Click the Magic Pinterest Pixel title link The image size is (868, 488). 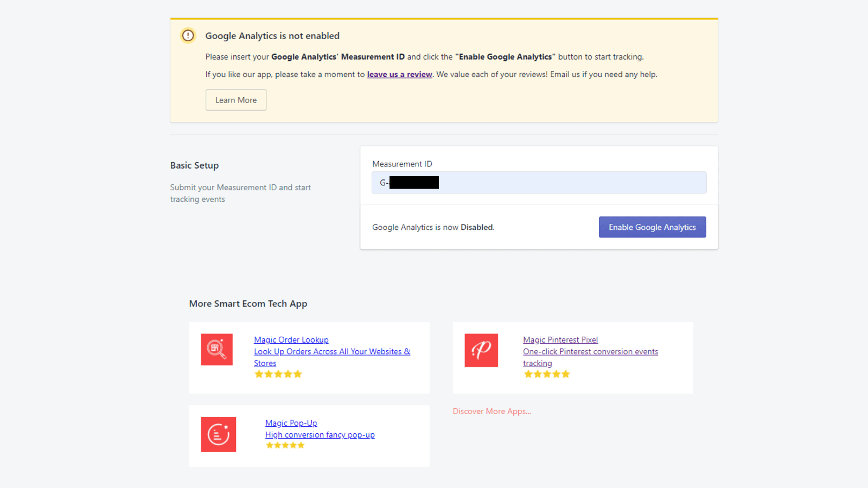coord(560,339)
